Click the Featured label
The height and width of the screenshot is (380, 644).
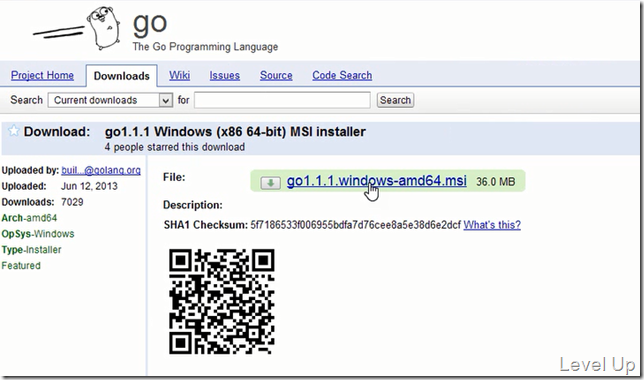point(21,265)
